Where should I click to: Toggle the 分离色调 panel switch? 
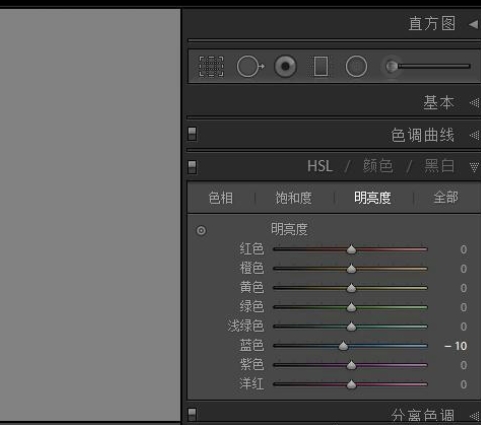pyautogui.click(x=192, y=415)
